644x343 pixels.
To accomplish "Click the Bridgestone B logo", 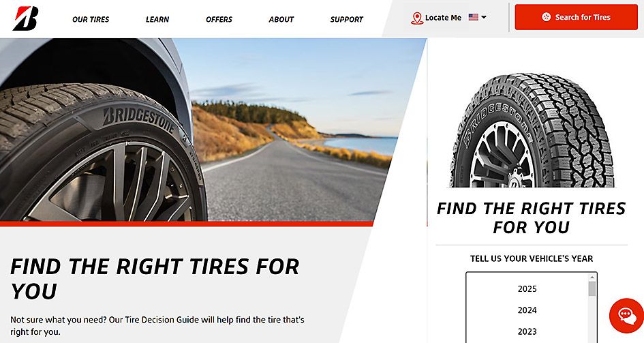I will click(x=25, y=18).
